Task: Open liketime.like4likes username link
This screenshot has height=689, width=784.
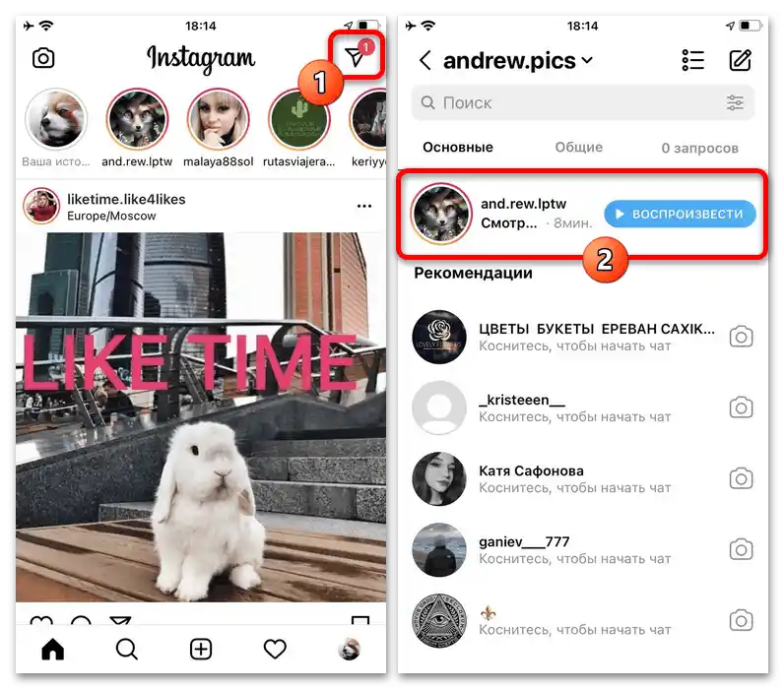Action: click(x=126, y=199)
